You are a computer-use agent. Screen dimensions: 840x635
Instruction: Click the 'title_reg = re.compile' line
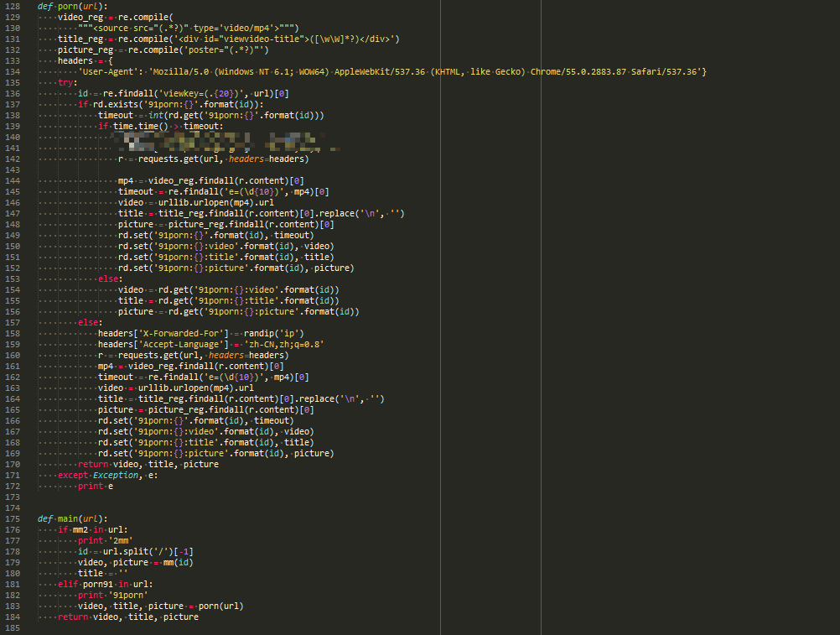pos(229,39)
